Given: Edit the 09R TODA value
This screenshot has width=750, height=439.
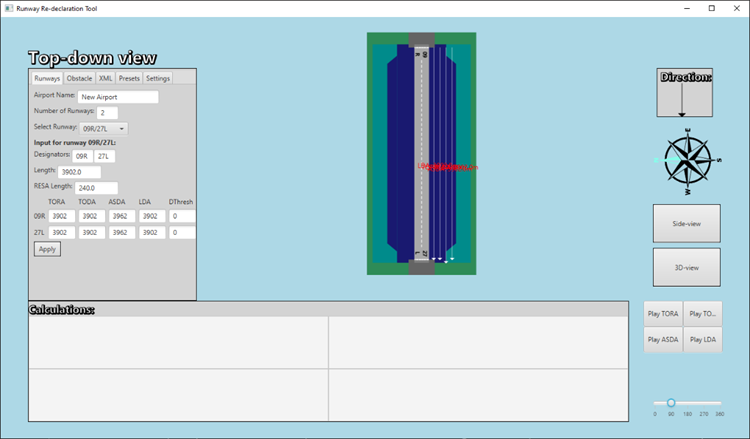Looking at the screenshot, I should 92,216.
